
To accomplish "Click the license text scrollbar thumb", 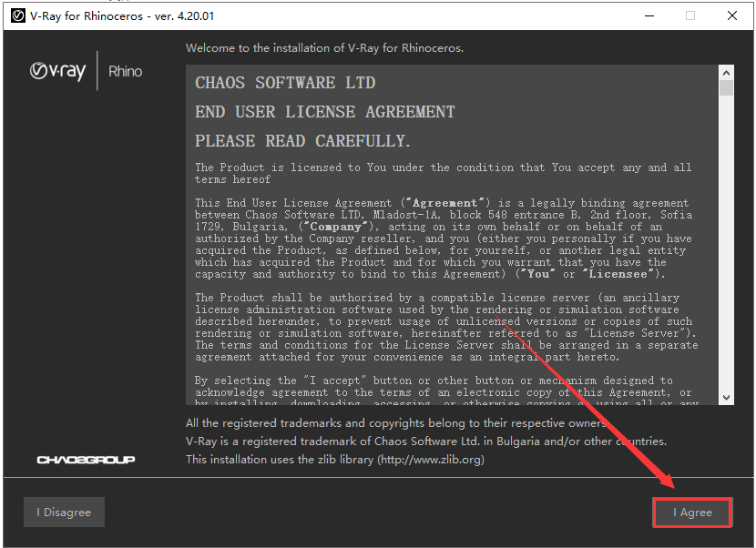I will (x=726, y=88).
